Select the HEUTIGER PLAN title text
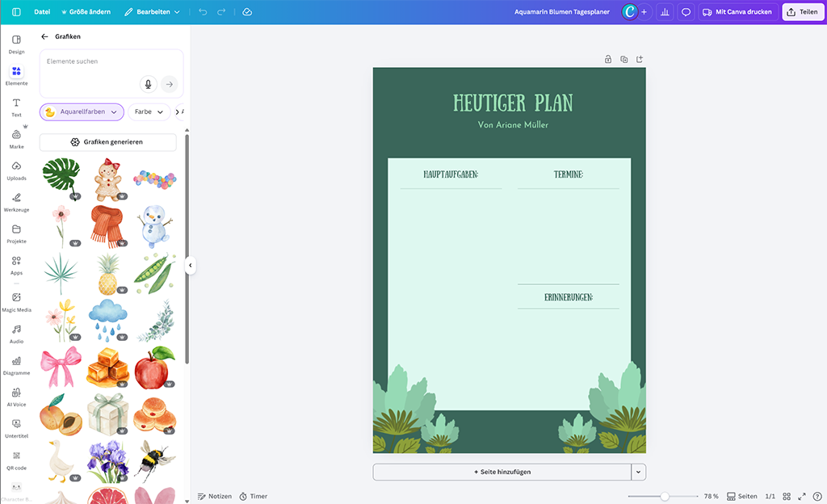This screenshot has width=827, height=504. click(x=513, y=103)
